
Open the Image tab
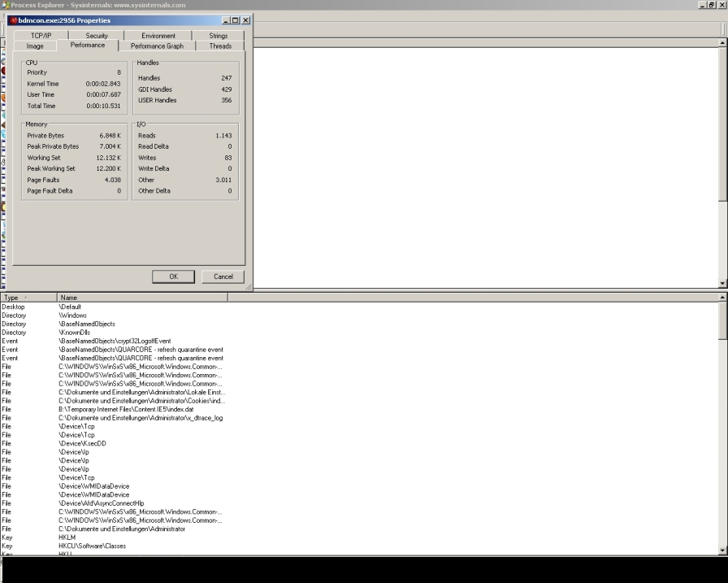point(35,46)
